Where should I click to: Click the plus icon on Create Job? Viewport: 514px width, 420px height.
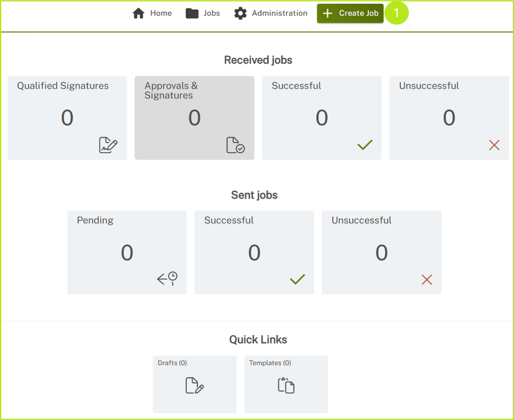(x=327, y=13)
